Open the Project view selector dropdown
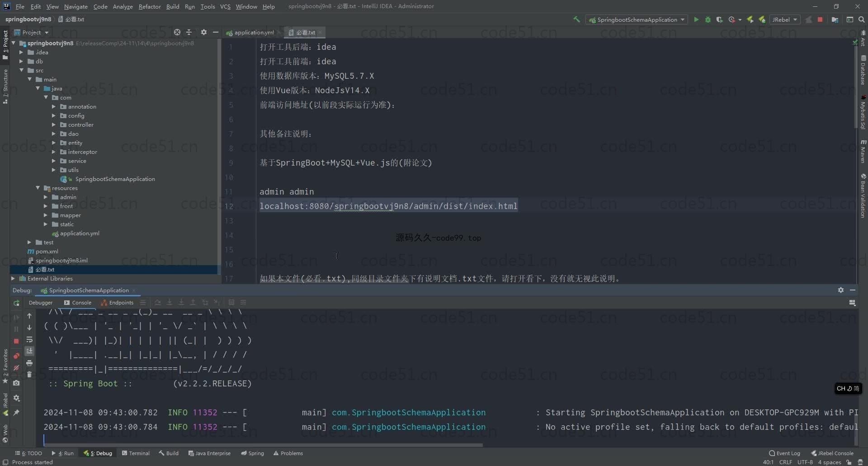868x466 pixels. pos(31,32)
